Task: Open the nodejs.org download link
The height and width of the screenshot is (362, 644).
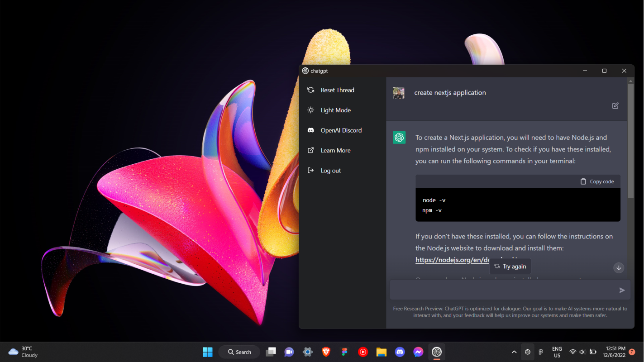Action: tap(453, 260)
